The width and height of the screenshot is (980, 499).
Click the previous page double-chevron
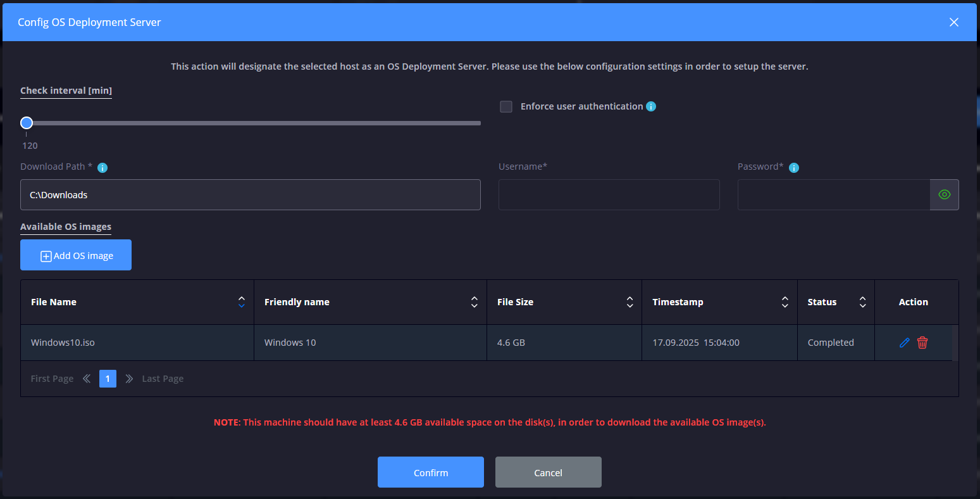86,378
